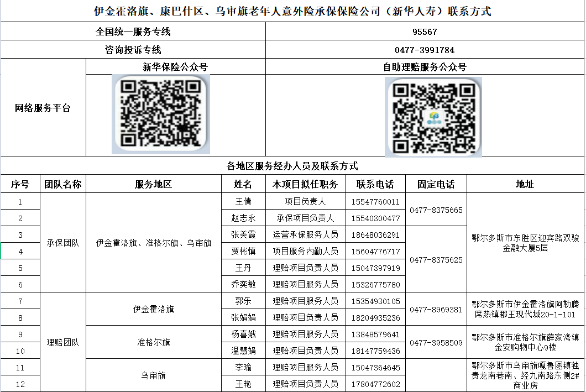586x392 pixels.
Task: Select phone number 15354930105
Action: [375, 301]
